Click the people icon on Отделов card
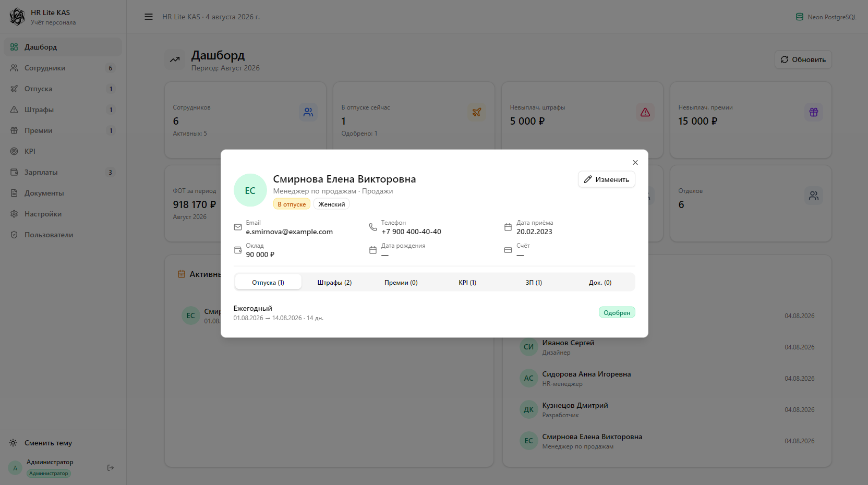 [x=814, y=196]
